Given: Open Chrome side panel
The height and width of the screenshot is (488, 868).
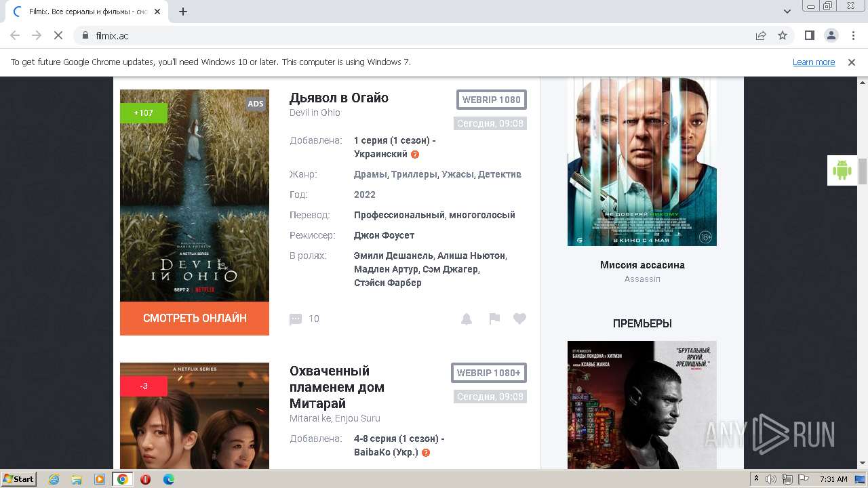Looking at the screenshot, I should point(809,35).
